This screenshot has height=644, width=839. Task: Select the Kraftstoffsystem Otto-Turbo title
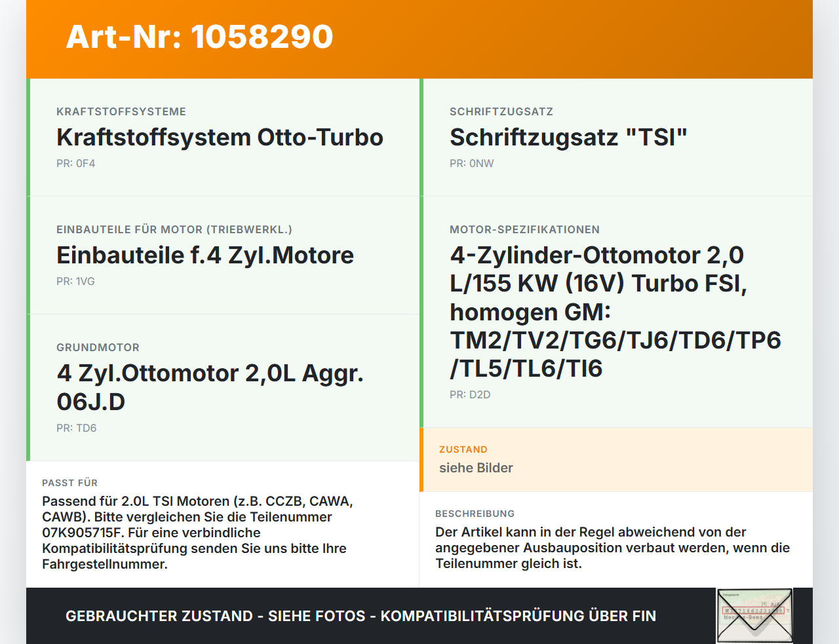[220, 138]
